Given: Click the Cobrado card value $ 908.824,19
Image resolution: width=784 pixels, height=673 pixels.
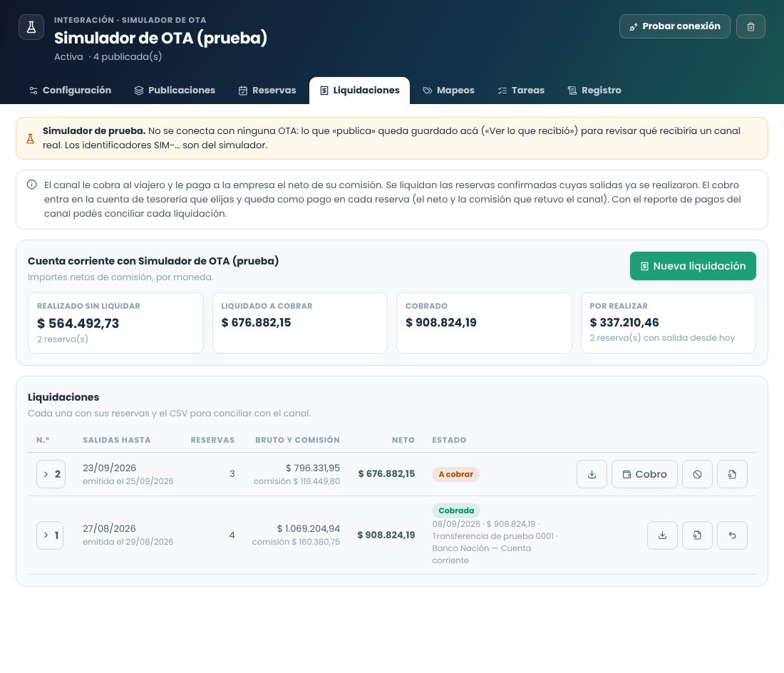Looking at the screenshot, I should 441,322.
